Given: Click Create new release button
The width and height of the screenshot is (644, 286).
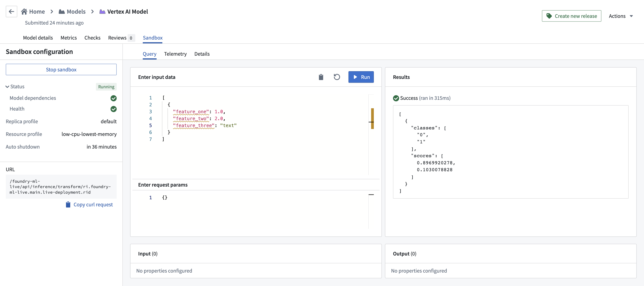Looking at the screenshot, I should [571, 16].
